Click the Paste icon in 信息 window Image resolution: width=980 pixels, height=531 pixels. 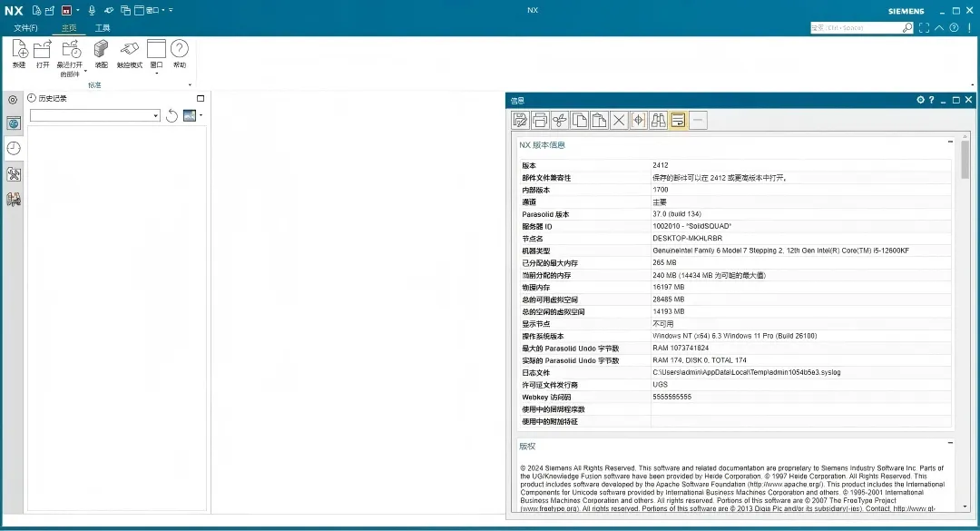[x=599, y=120]
